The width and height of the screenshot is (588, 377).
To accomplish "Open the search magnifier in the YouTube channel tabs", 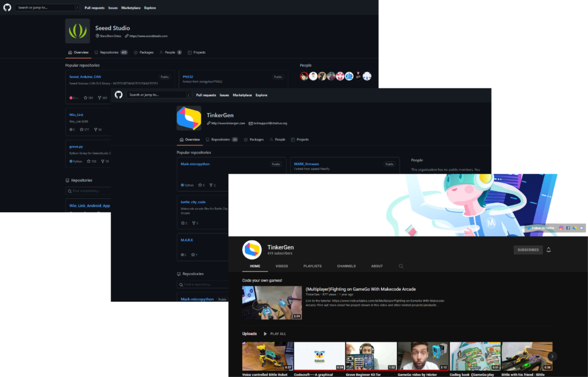I will coord(401,266).
